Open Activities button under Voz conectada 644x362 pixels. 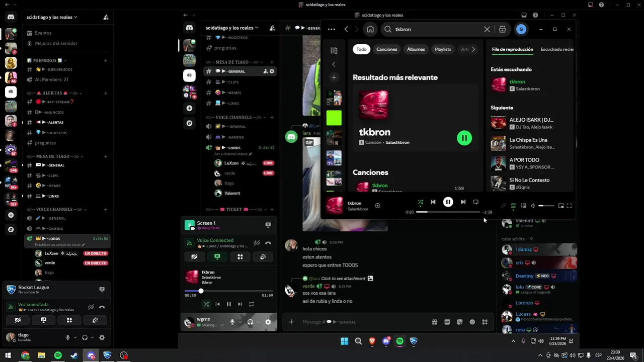pos(69,320)
